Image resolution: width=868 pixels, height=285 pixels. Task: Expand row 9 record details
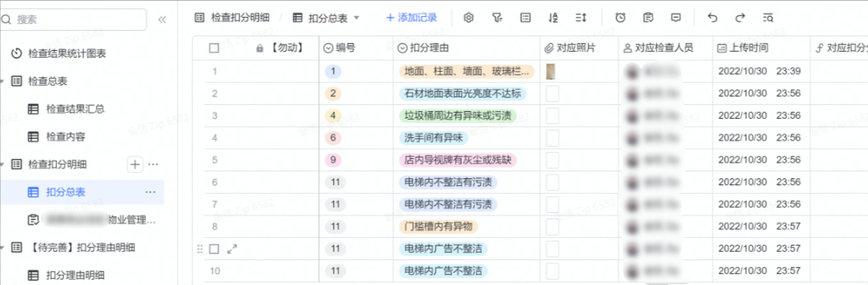pos(232,249)
